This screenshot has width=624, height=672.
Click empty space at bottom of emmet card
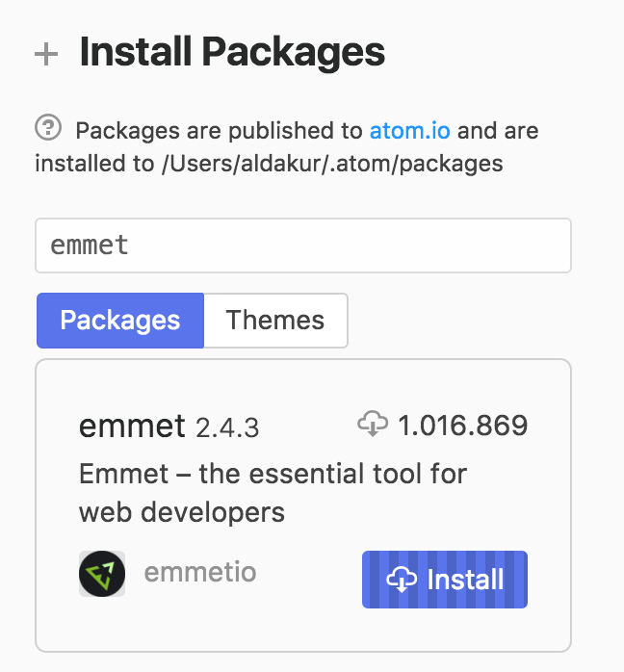click(x=303, y=631)
